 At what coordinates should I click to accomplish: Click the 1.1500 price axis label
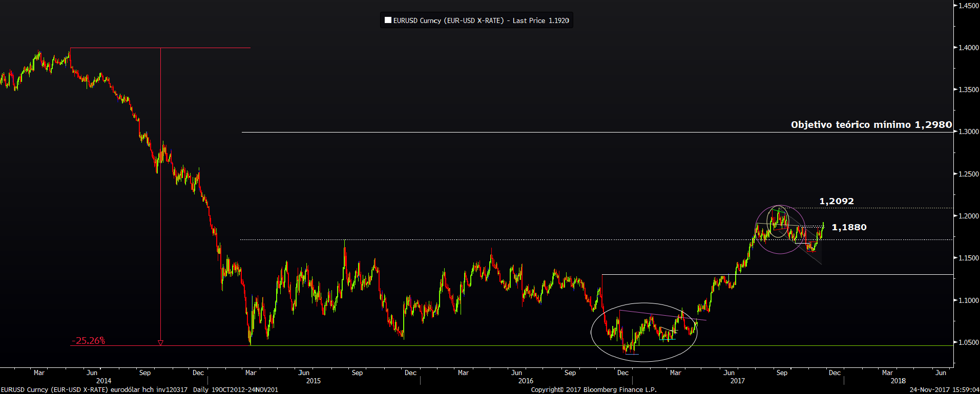[969, 258]
